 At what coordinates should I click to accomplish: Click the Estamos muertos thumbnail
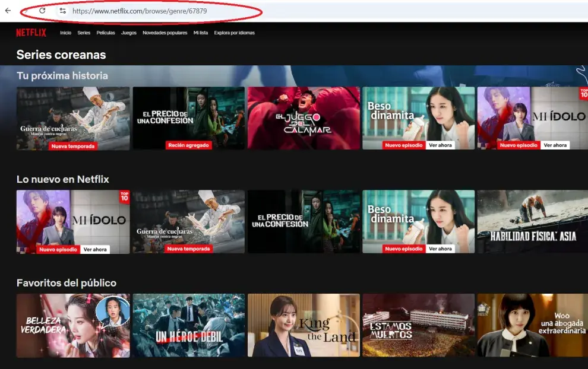(419, 325)
